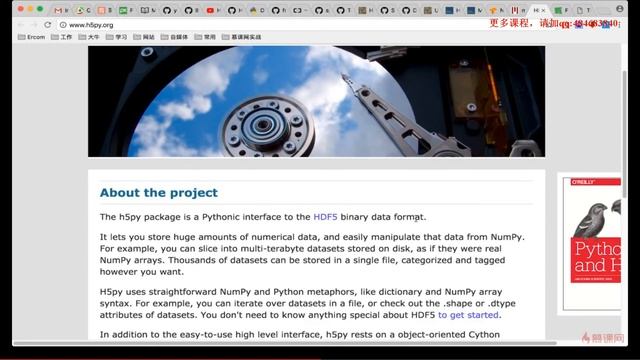Switch to the YouTube tab
The height and width of the screenshot is (360, 640).
coord(213,10)
